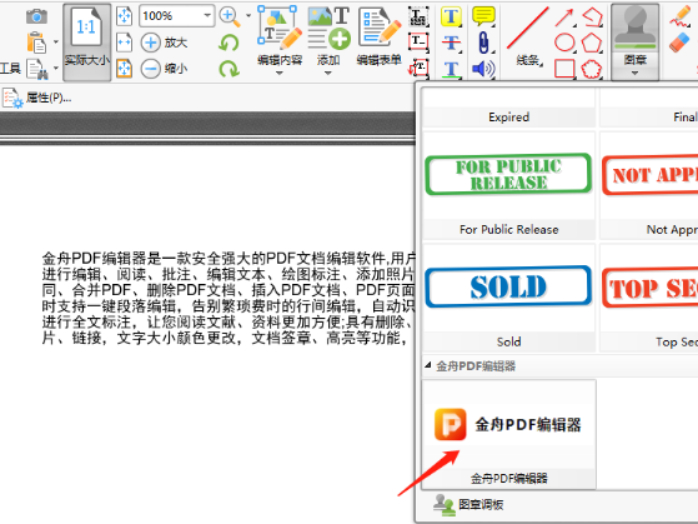698x524 pixels.
Task: Choose the Not Approved red stamp
Action: click(x=649, y=186)
